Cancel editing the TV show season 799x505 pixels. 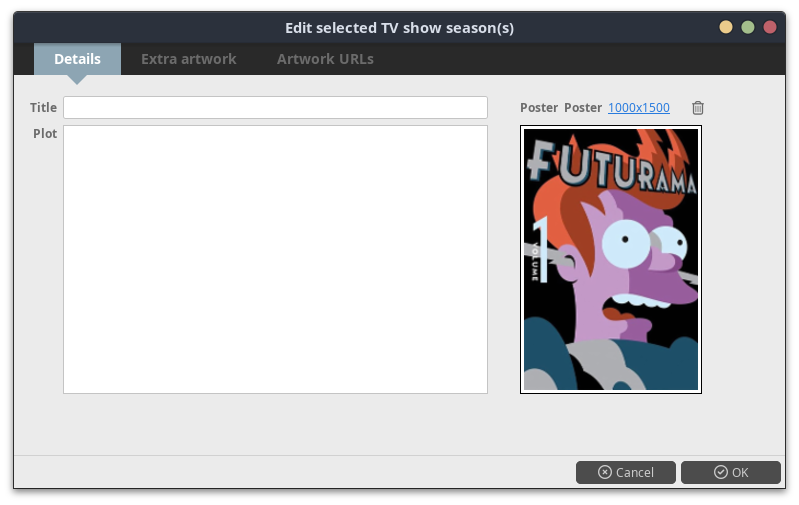pyautogui.click(x=626, y=472)
